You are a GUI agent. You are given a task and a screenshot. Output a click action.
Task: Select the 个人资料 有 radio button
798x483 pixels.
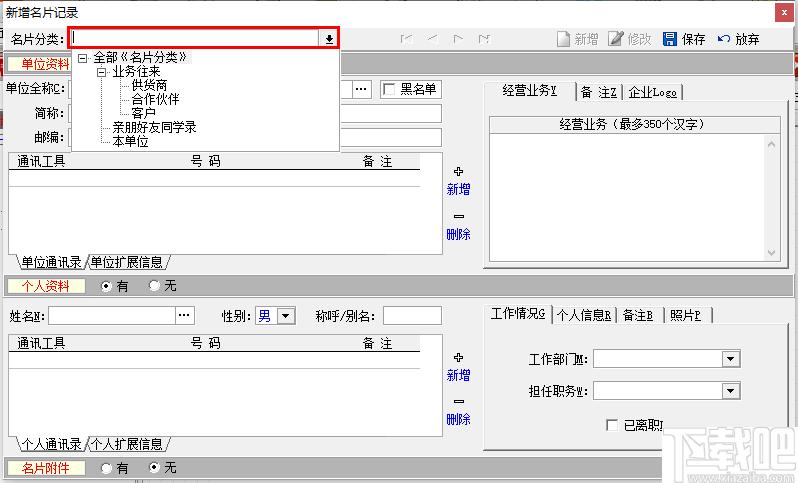click(106, 287)
